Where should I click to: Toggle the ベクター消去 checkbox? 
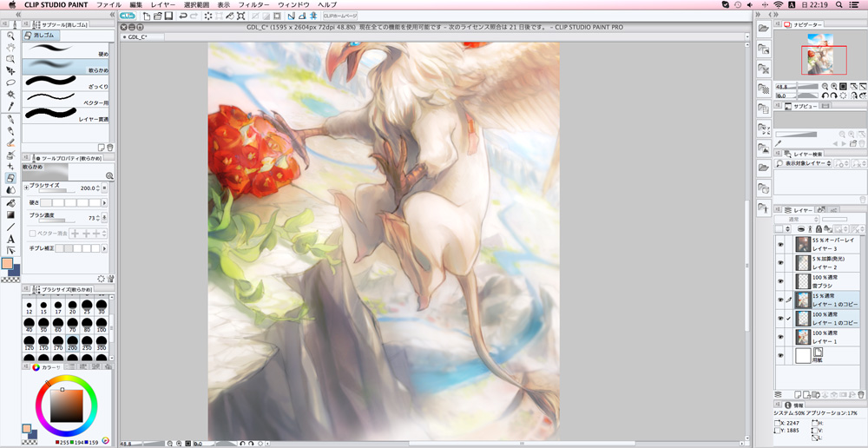[32, 234]
